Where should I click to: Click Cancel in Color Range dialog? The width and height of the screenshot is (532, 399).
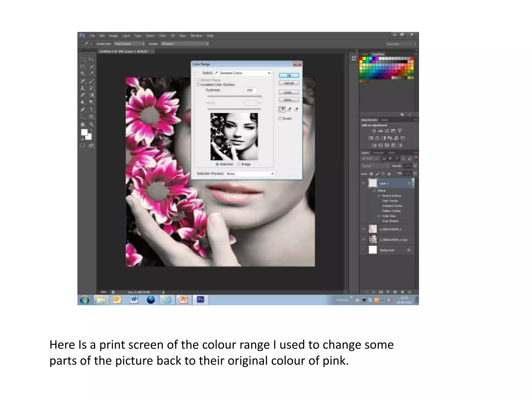tap(289, 83)
